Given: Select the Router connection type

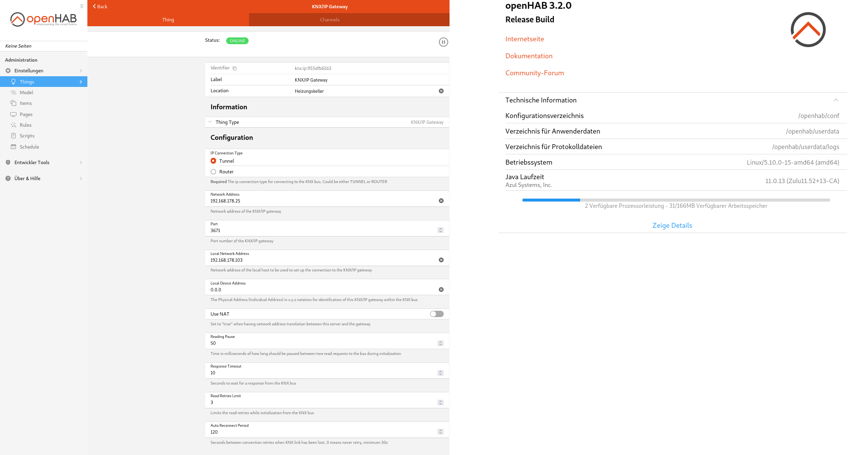Looking at the screenshot, I should [x=213, y=172].
